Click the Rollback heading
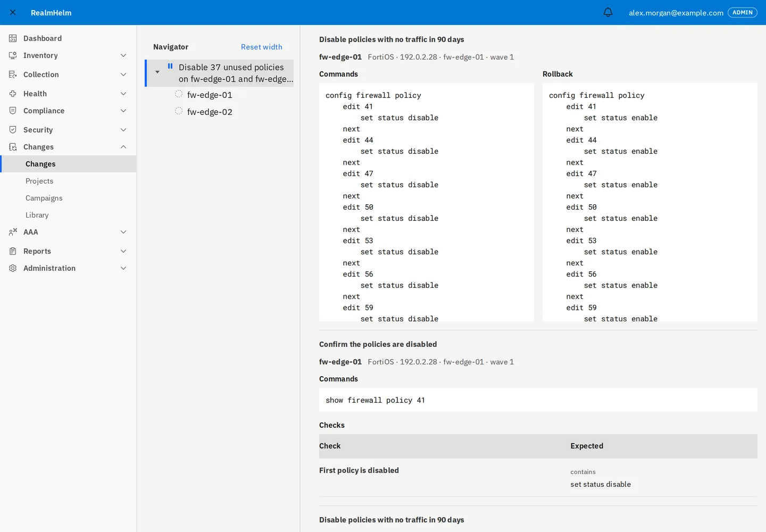This screenshot has width=766, height=532. [x=557, y=74]
